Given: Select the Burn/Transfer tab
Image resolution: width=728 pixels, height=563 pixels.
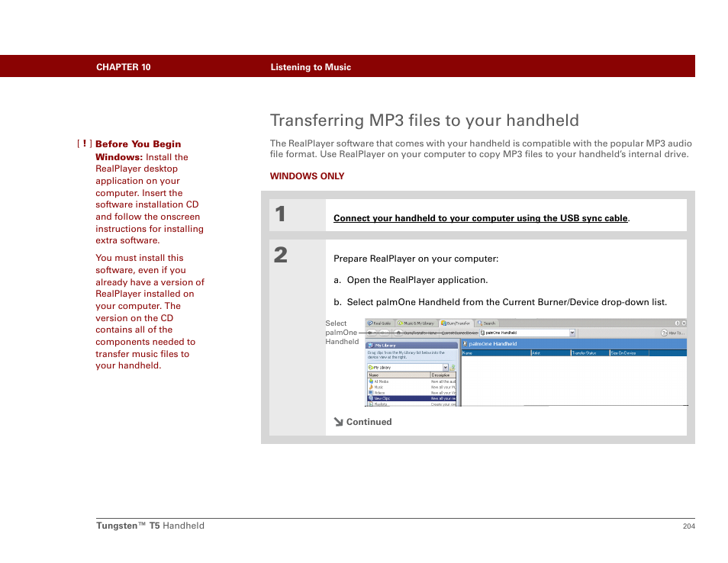Looking at the screenshot, I should pos(456,323).
